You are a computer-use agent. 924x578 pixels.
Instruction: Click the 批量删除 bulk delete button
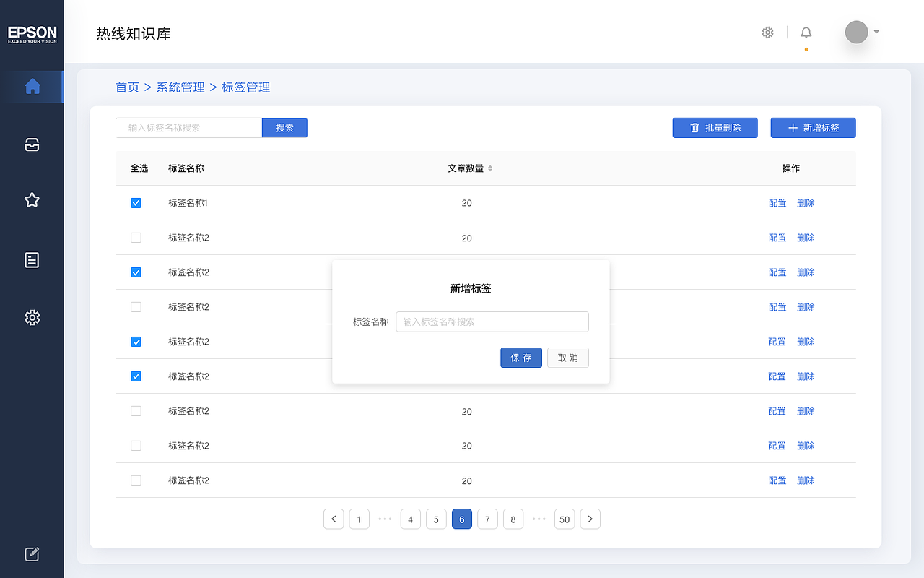pyautogui.click(x=715, y=128)
